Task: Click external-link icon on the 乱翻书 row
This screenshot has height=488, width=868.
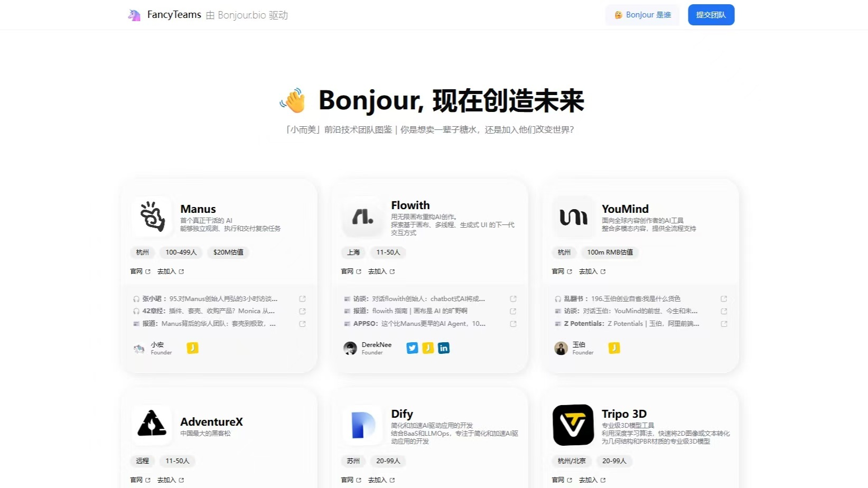Action: [x=724, y=299]
